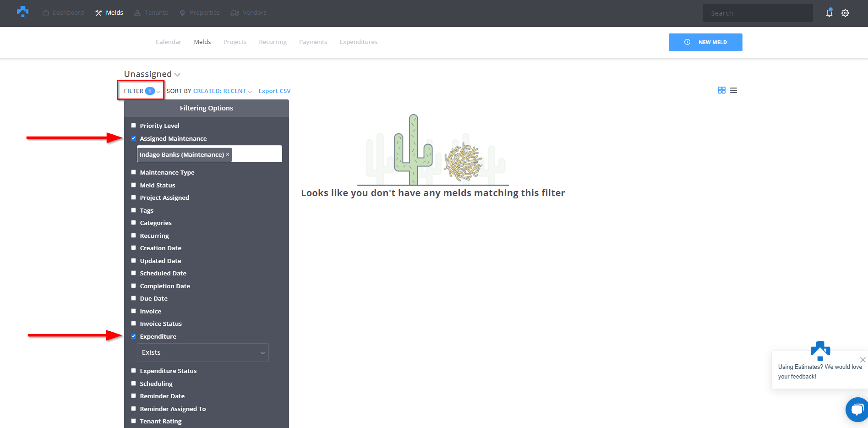
Task: Check the Tags filter
Action: tap(134, 210)
